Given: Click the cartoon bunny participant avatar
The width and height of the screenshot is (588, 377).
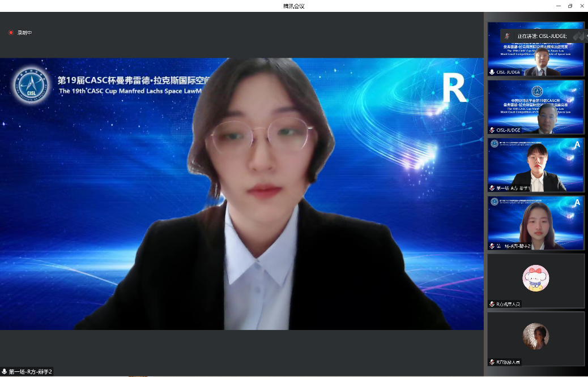Looking at the screenshot, I should point(535,278).
